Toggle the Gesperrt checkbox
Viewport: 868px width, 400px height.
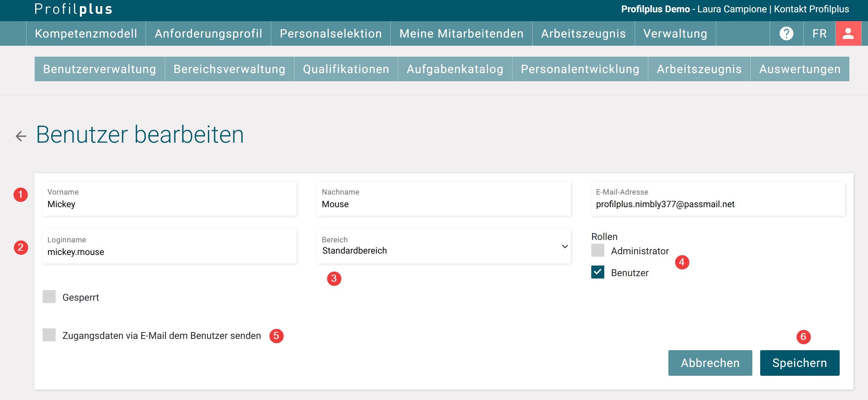(x=49, y=297)
